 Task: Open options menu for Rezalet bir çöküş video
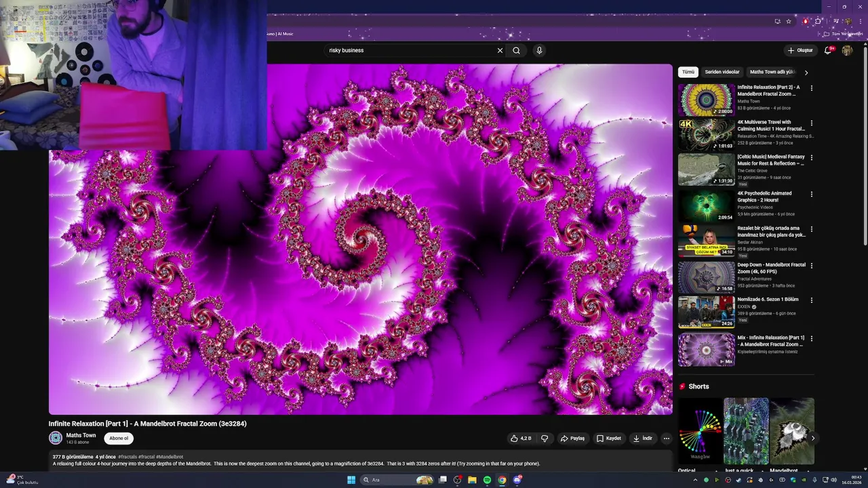tap(812, 229)
